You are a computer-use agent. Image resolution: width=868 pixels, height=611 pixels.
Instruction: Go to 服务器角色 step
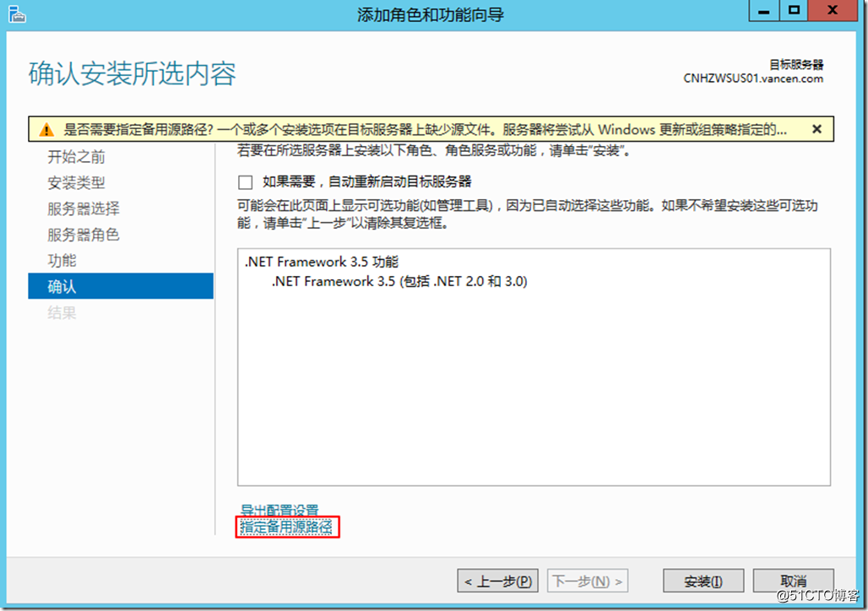point(84,235)
